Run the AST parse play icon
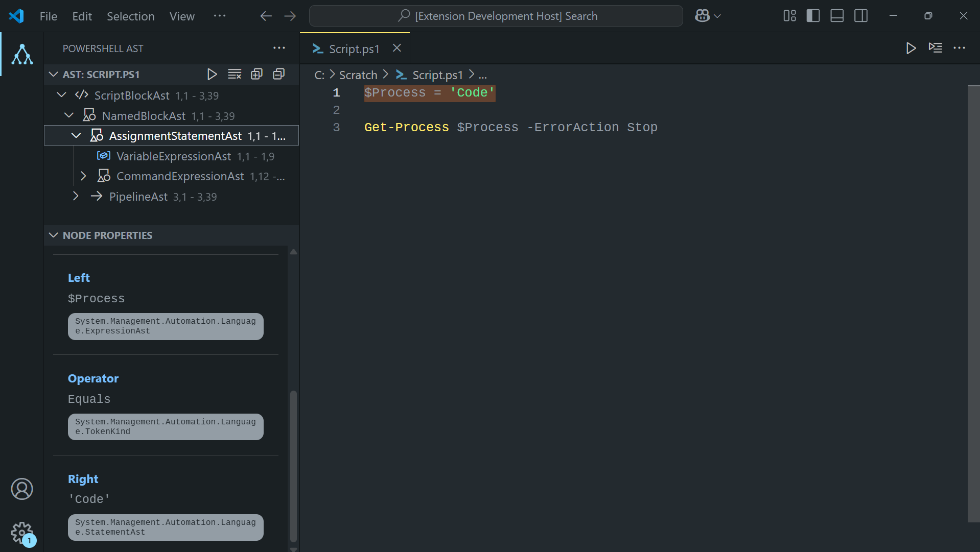 click(x=212, y=75)
